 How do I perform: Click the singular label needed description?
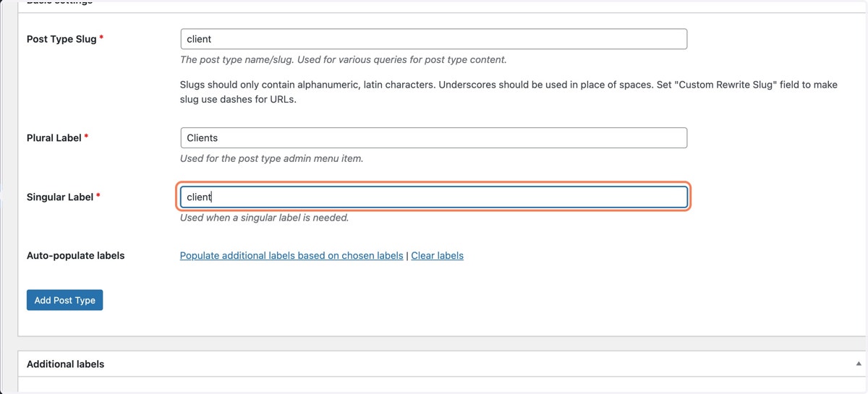[264, 218]
